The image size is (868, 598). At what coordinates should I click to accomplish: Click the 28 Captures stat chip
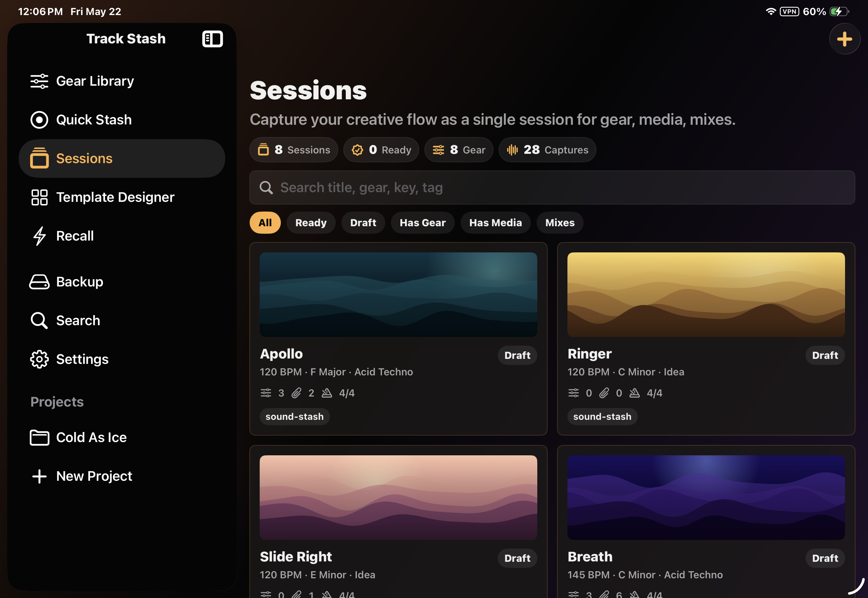click(x=547, y=150)
